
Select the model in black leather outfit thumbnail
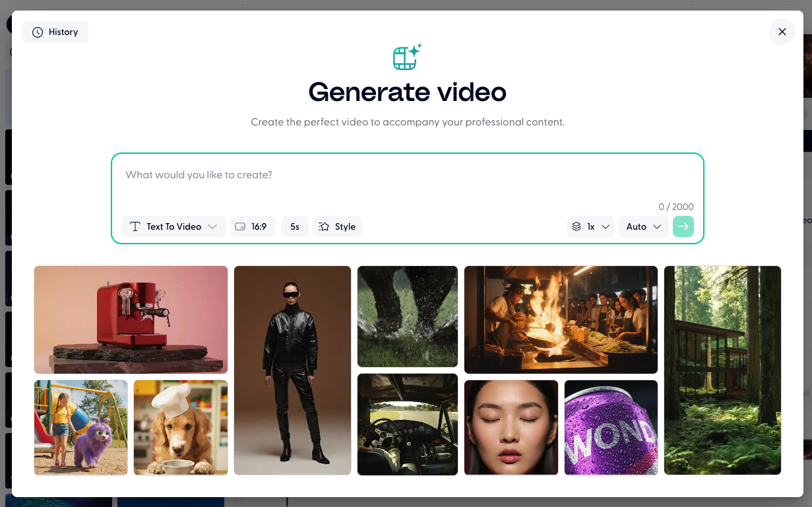(x=292, y=370)
